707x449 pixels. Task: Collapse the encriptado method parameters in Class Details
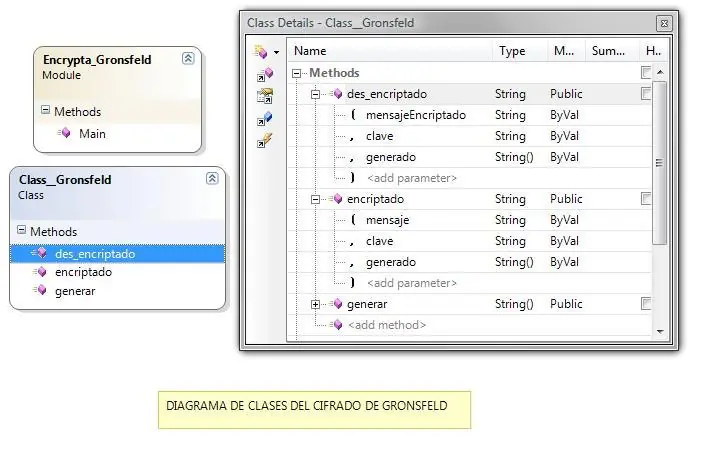[316, 199]
